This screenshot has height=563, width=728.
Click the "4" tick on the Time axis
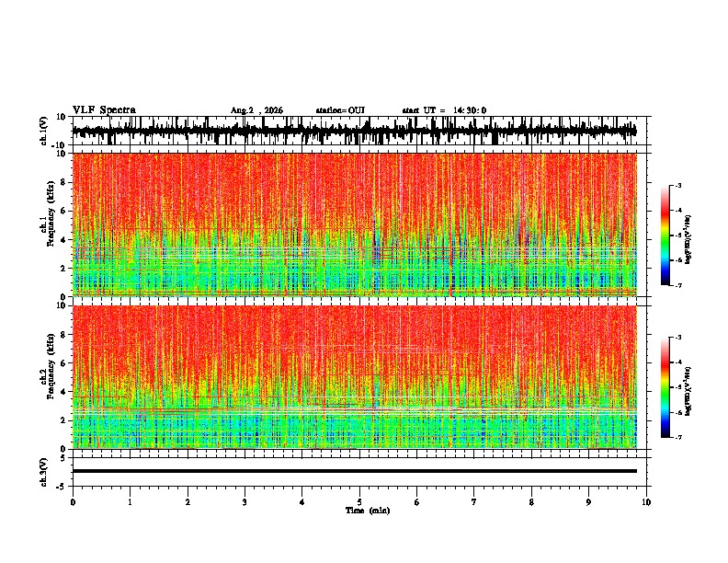pos(301,502)
